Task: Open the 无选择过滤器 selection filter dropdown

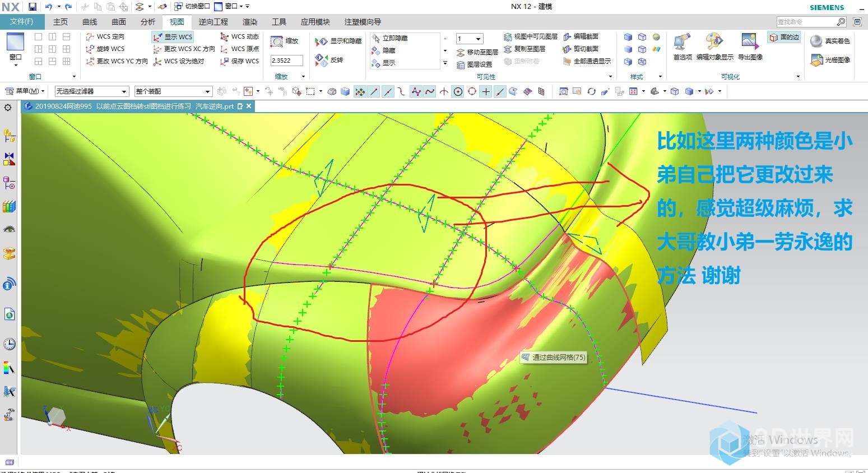Action: pyautogui.click(x=92, y=91)
